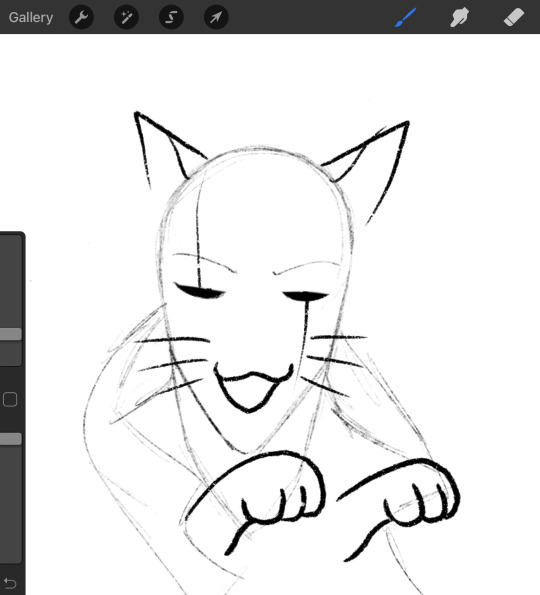Select the Smudge tool
Viewport: 540px width, 595px height.
coord(460,17)
